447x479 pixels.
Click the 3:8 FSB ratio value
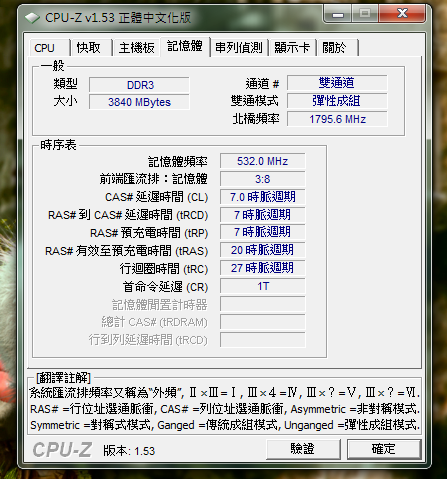[x=262, y=179]
